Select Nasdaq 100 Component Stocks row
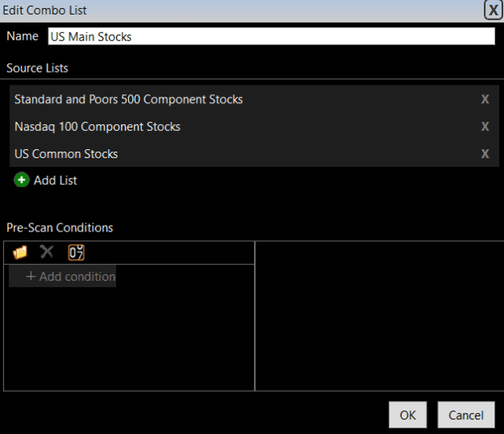 click(x=254, y=127)
